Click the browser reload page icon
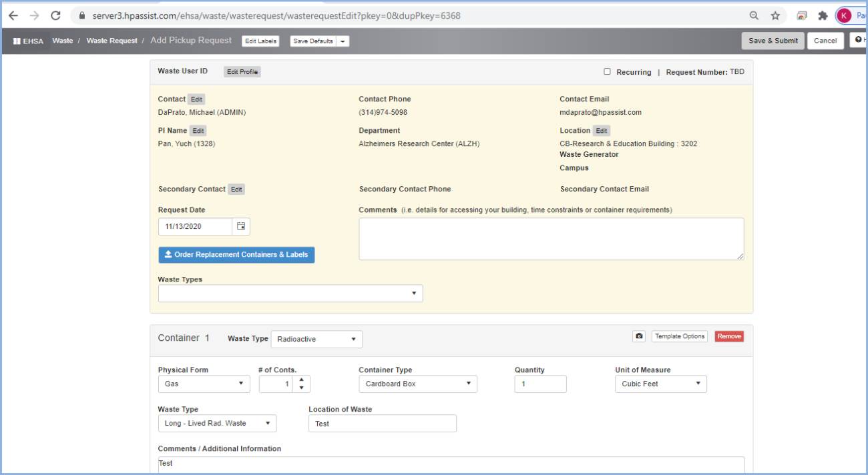Viewport: 868px width, 475px height. [55, 15]
